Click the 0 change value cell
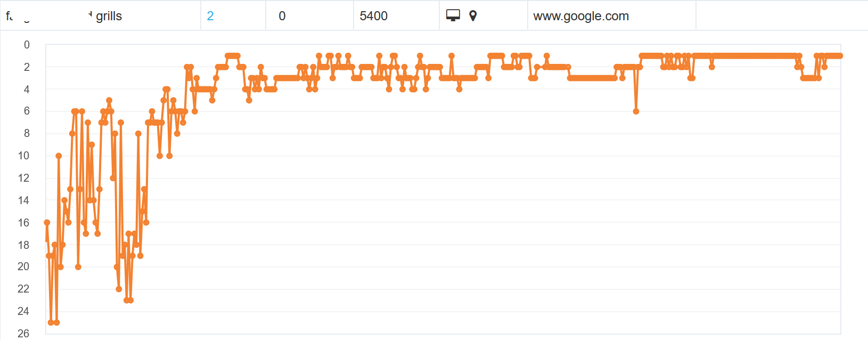The height and width of the screenshot is (340, 868). pyautogui.click(x=309, y=16)
